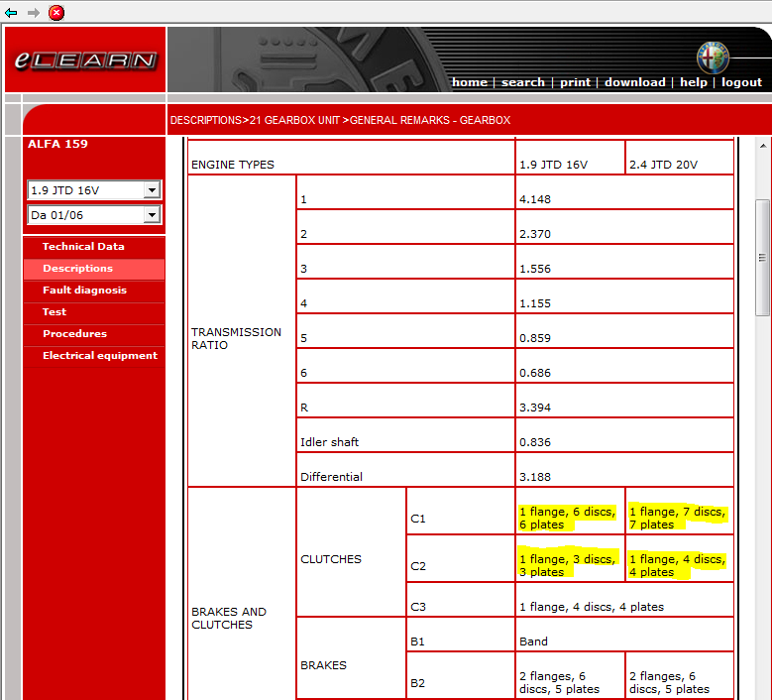Click the Band value for B1
The image size is (772, 700).
click(x=533, y=642)
